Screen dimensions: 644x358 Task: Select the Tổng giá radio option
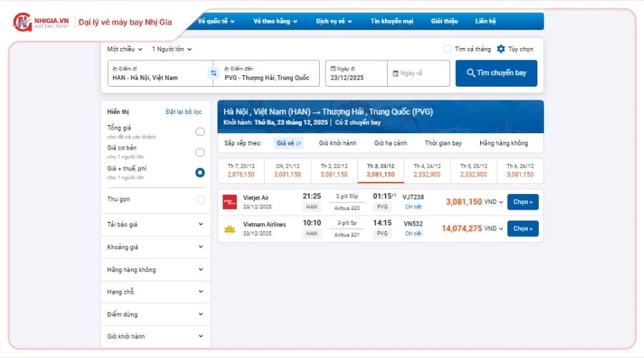coord(200,132)
